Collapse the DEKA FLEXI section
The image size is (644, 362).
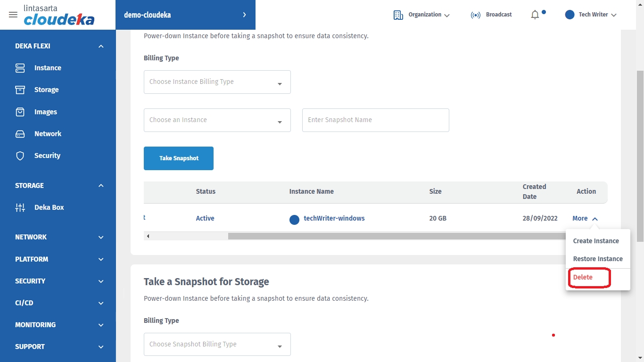pos(101,46)
